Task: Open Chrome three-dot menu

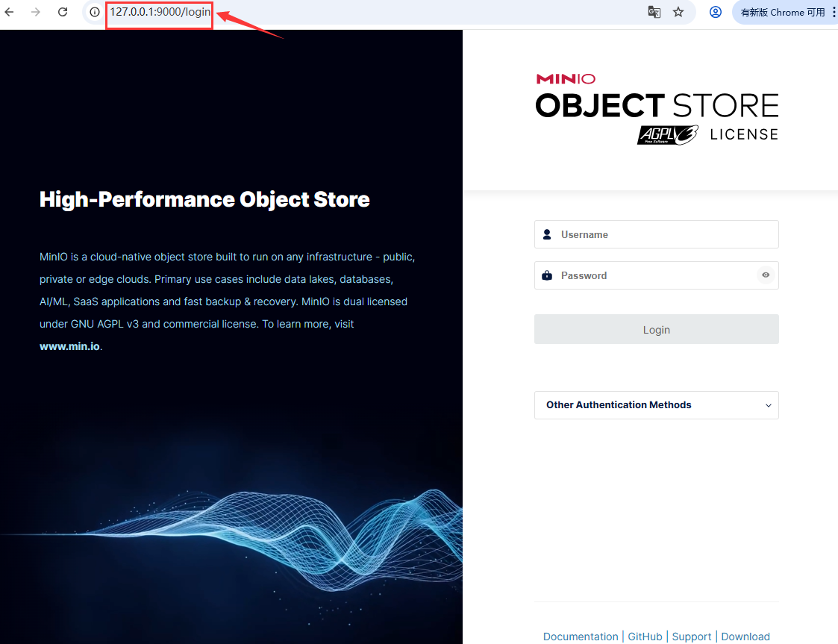Action: pyautogui.click(x=834, y=12)
